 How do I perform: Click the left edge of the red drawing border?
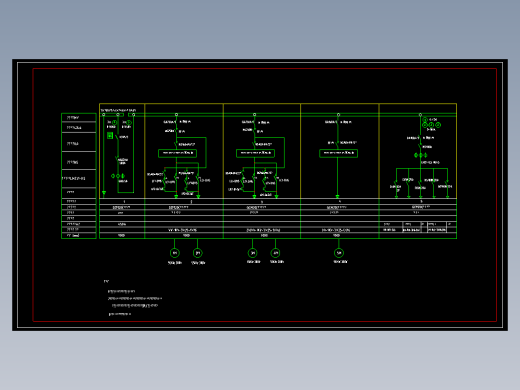pyautogui.click(x=33, y=195)
